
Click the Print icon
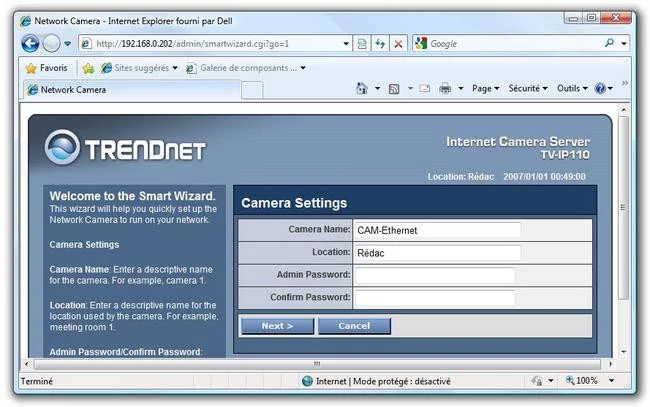point(445,88)
